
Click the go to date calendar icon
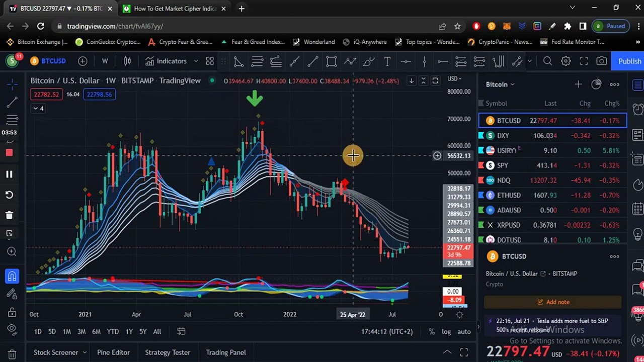[x=181, y=331]
